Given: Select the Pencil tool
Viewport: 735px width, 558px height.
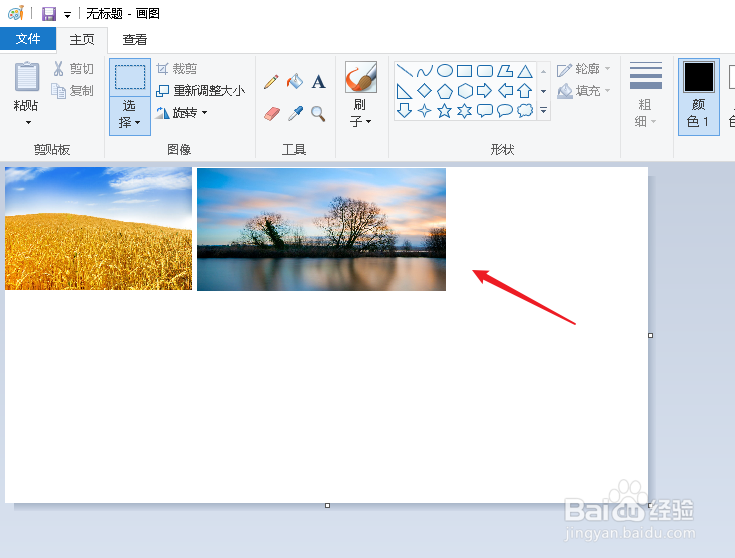Looking at the screenshot, I should pyautogui.click(x=271, y=82).
